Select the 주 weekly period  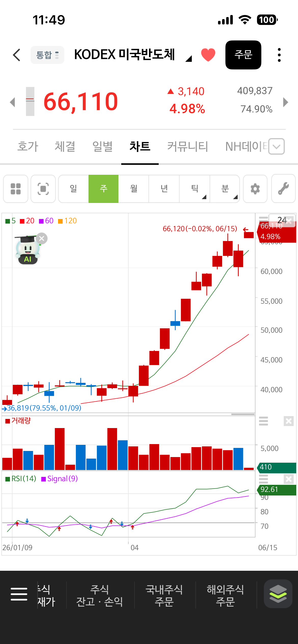pos(103,189)
